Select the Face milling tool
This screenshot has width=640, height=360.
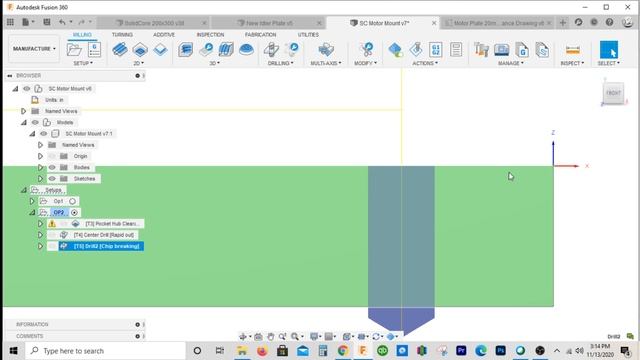(x=160, y=50)
